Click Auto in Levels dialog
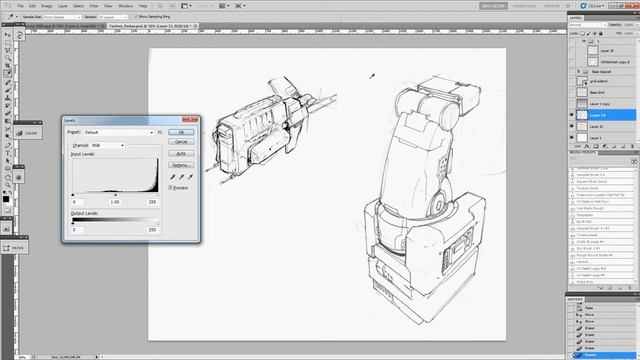640x360 pixels. coord(181,153)
